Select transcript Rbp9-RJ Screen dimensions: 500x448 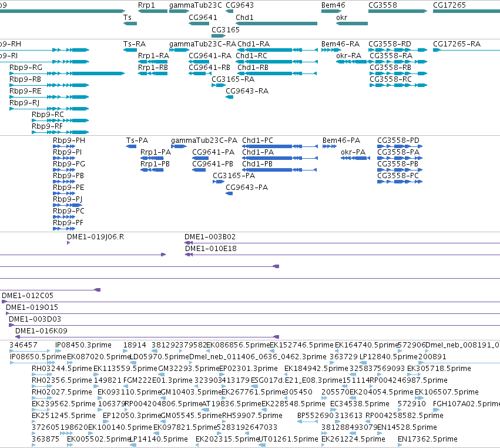point(49,109)
